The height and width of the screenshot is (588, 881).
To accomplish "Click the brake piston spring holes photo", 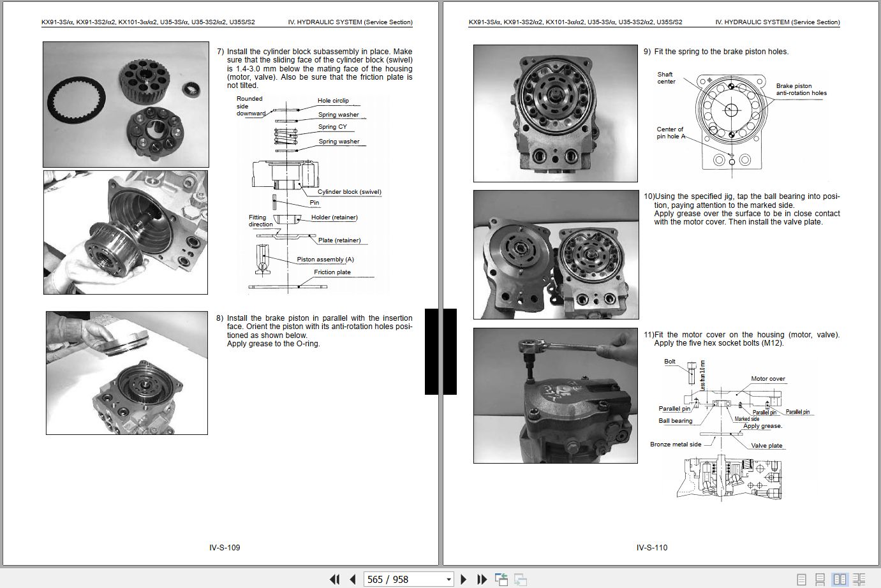I will pos(555,114).
